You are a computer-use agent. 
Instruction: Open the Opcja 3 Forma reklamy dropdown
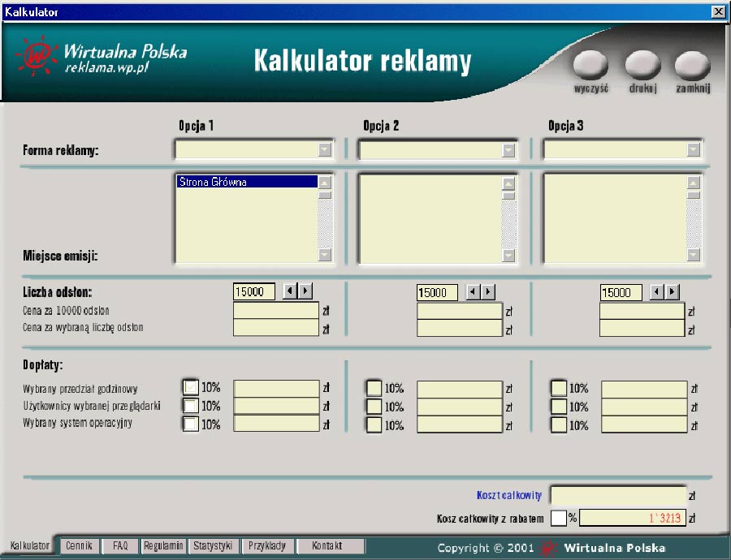(694, 149)
